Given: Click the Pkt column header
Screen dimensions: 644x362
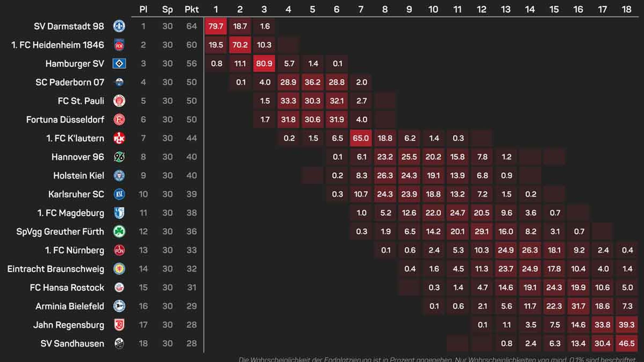Looking at the screenshot, I should [192, 9].
